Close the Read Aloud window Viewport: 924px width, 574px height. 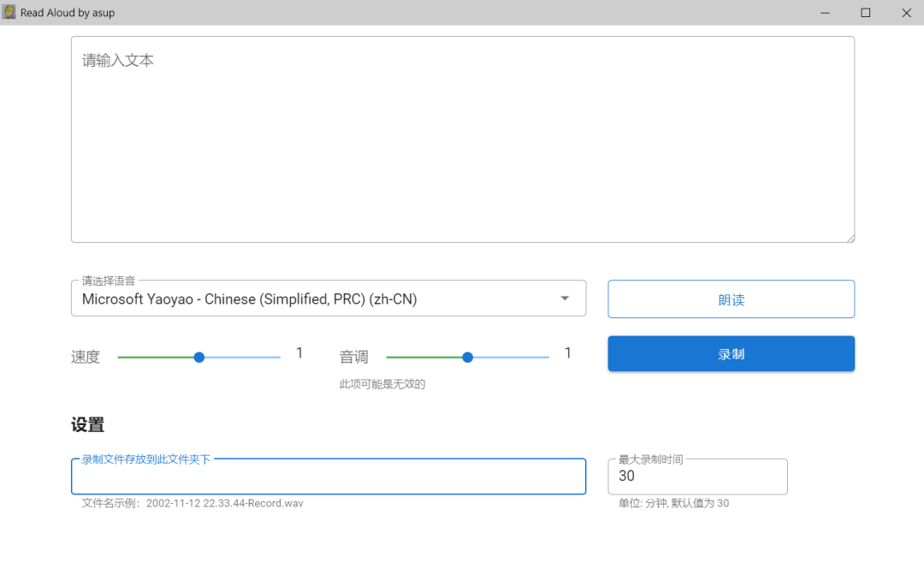point(906,12)
